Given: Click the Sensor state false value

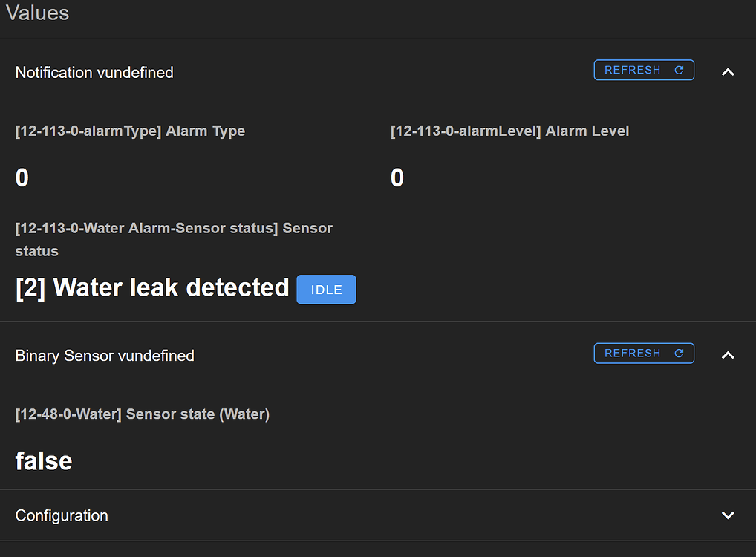Looking at the screenshot, I should (x=43, y=460).
